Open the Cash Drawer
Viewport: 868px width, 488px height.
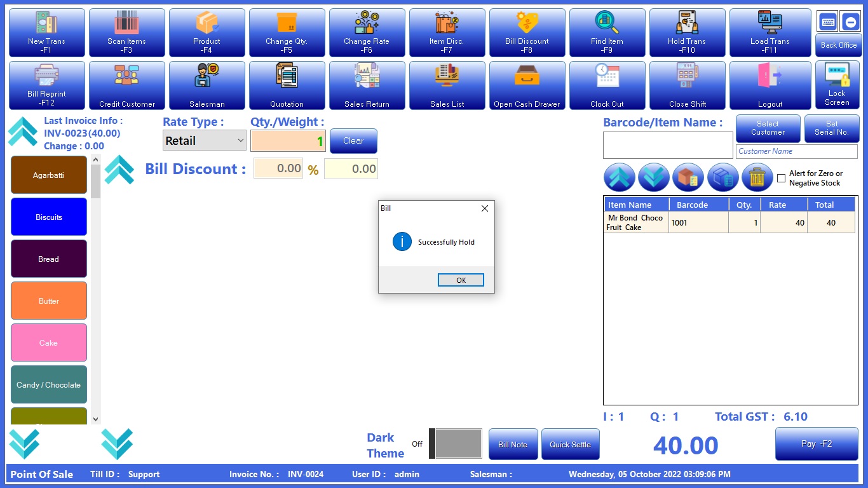click(x=527, y=85)
